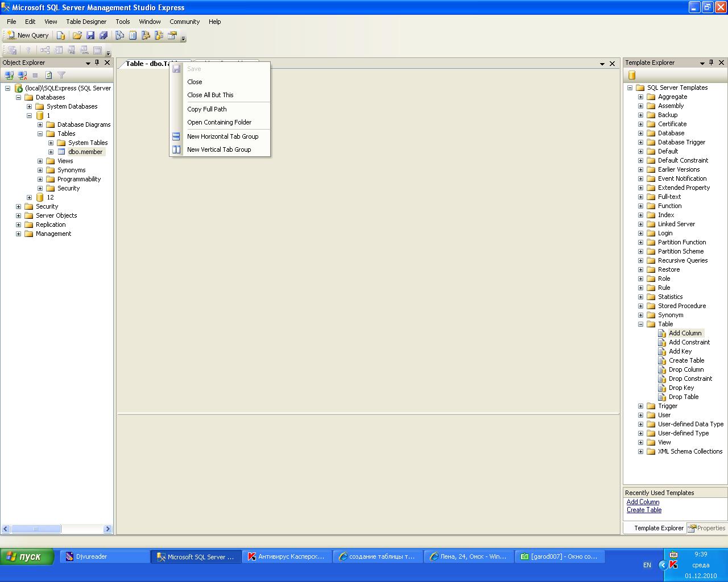This screenshot has height=582, width=728.
Task: Click the Summary page toolbar icon
Action: pyautogui.click(x=133, y=35)
